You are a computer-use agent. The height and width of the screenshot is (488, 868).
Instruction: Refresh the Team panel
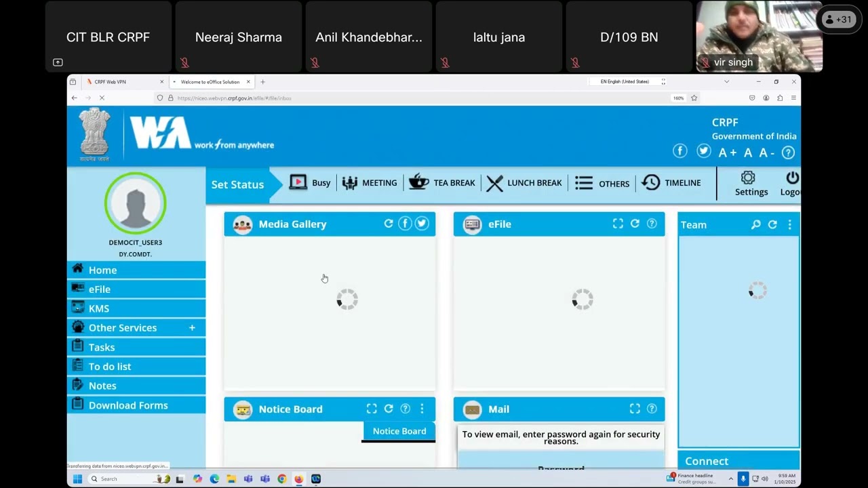coord(772,224)
